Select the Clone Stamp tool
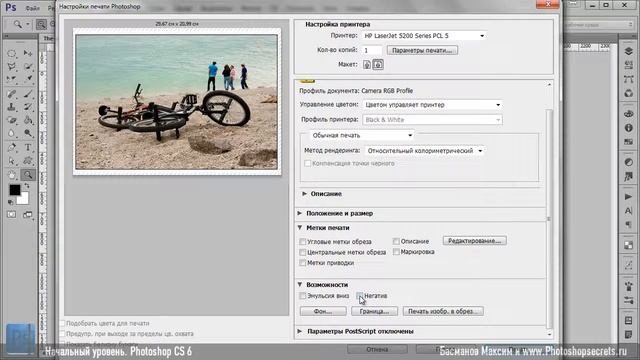The height and width of the screenshot is (360, 640). pyautogui.click(x=11, y=107)
